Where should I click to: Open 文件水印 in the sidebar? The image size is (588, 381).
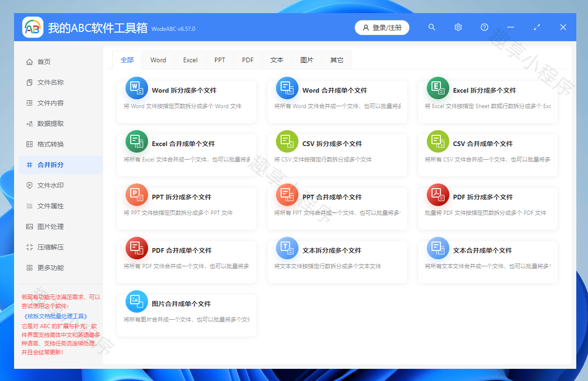click(x=51, y=185)
